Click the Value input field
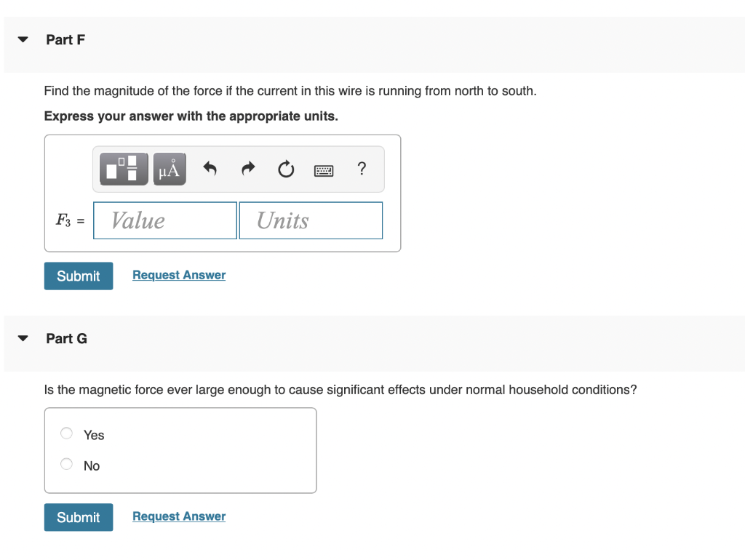The height and width of the screenshot is (560, 745). pyautogui.click(x=165, y=220)
